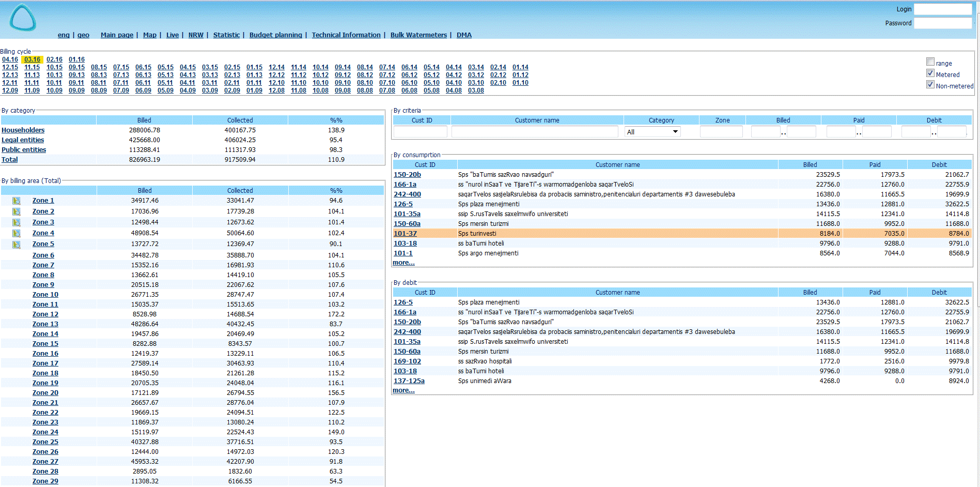Image resolution: width=980 pixels, height=487 pixels.
Task: Open the Map menu item
Action: (x=150, y=35)
